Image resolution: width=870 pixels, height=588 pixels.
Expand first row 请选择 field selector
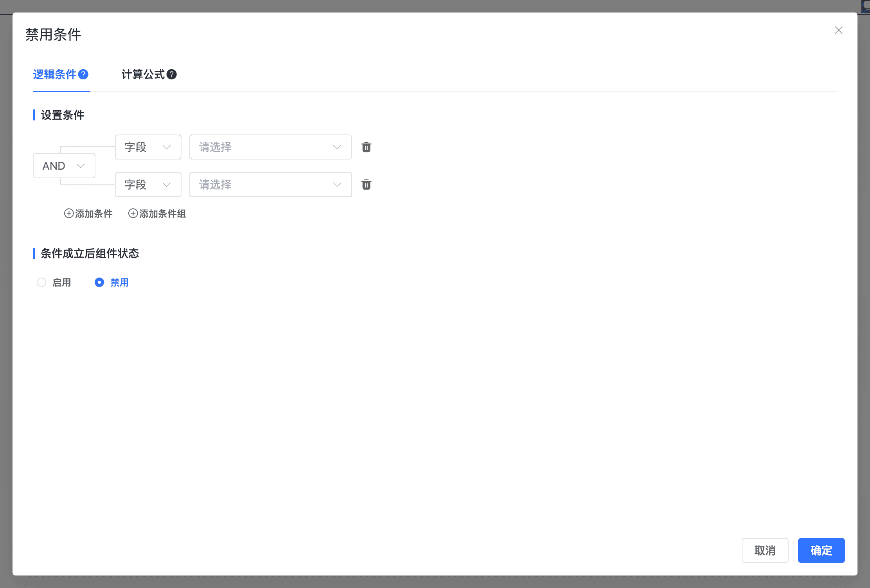click(x=270, y=147)
